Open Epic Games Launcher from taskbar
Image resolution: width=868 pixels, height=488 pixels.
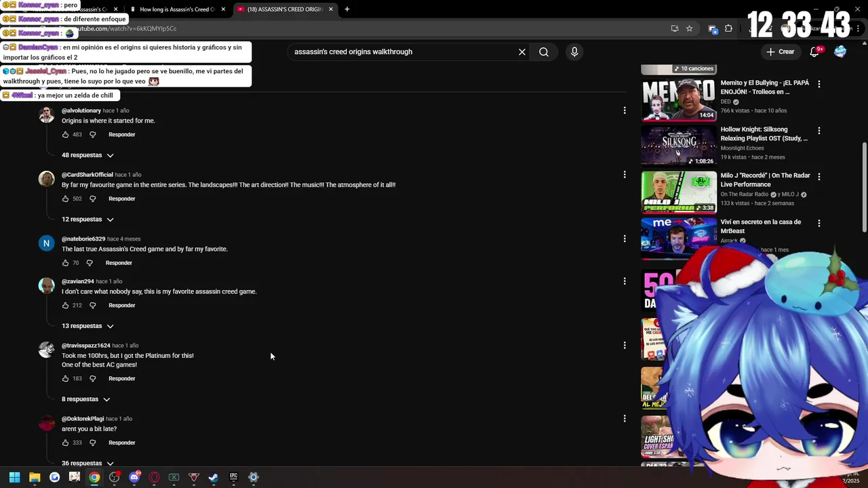pos(233,477)
